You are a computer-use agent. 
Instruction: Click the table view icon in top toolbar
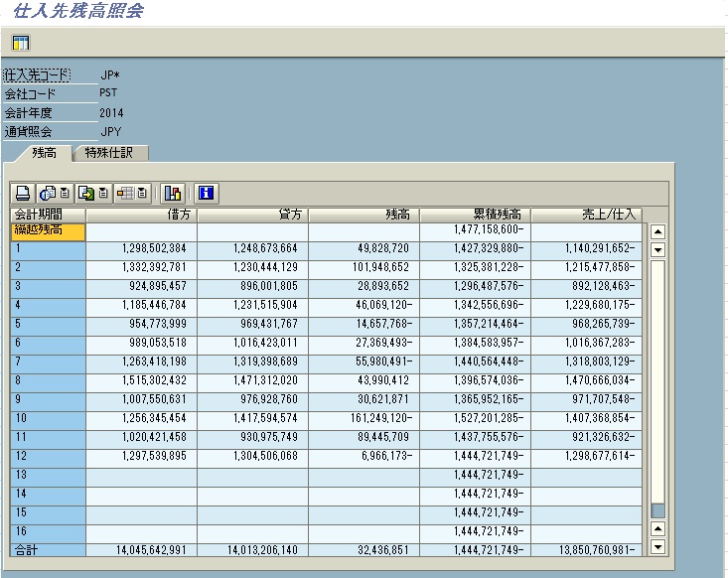coord(21,43)
